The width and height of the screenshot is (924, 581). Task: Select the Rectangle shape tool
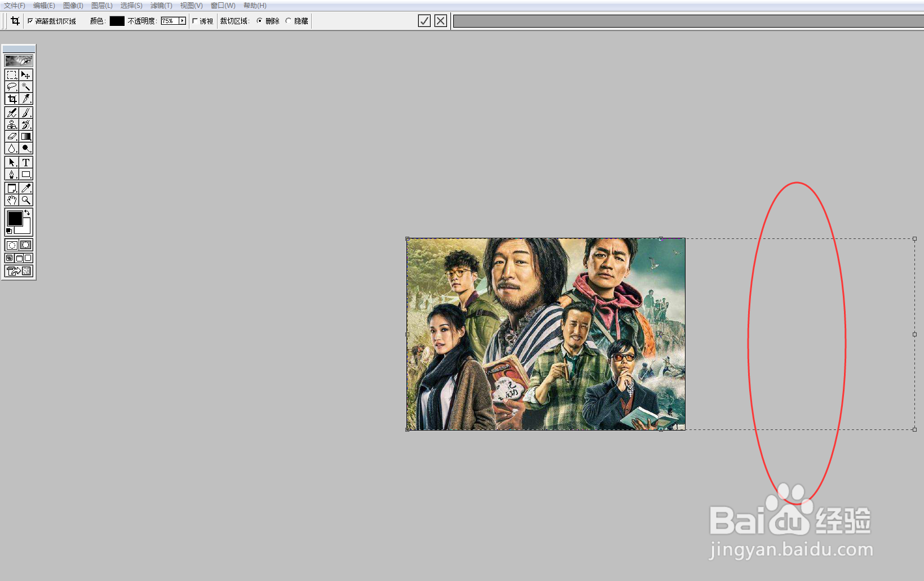[26, 174]
